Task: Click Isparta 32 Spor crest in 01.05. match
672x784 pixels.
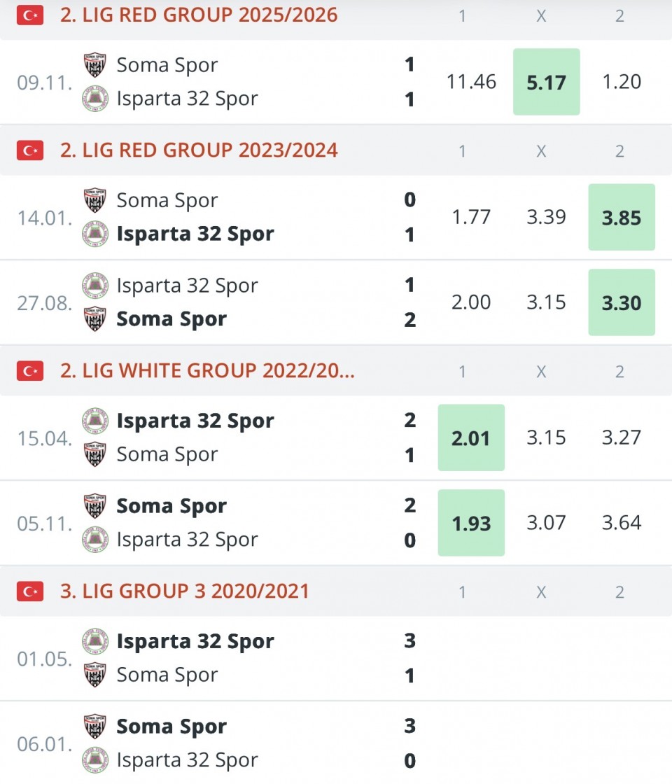Action: click(94, 641)
